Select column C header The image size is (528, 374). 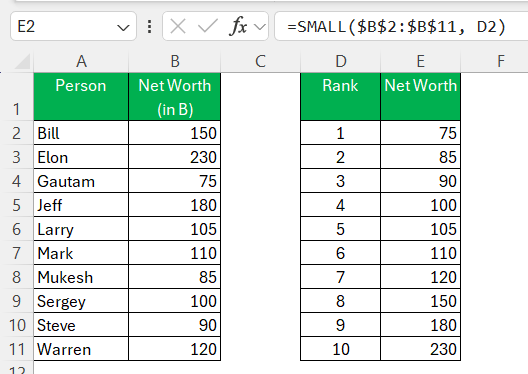(260, 61)
